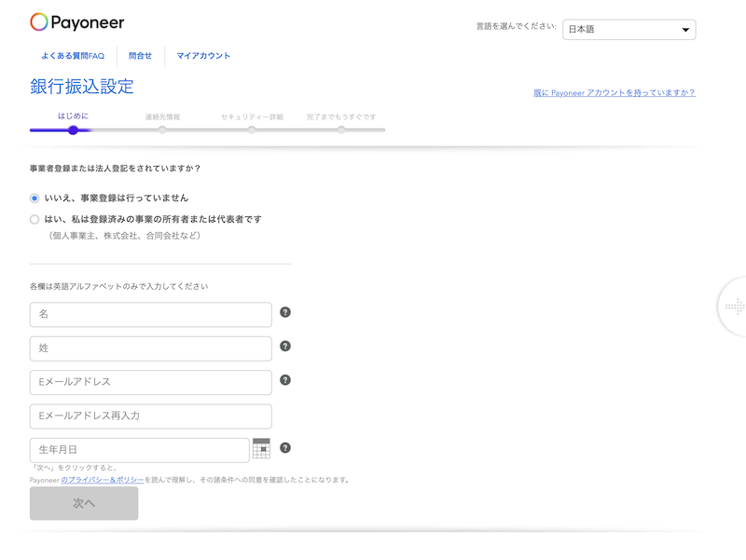The image size is (746, 560).
Task: Open the 日本語 language dropdown
Action: click(x=629, y=30)
